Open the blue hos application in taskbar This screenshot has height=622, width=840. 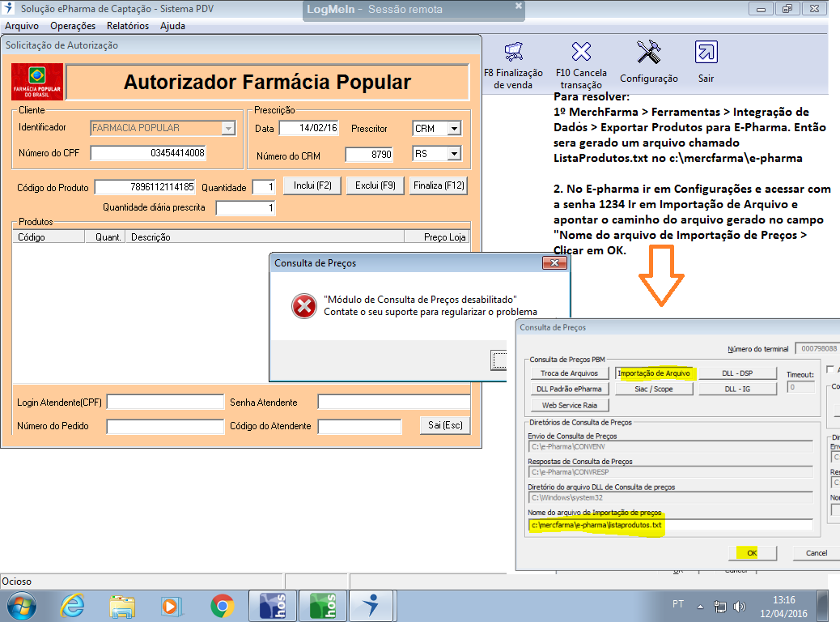[x=272, y=605]
